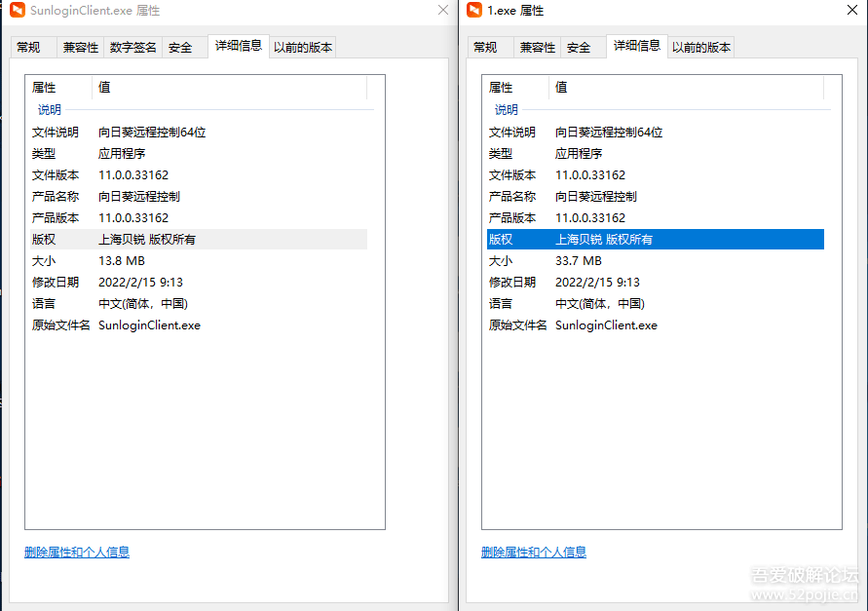This screenshot has height=611, width=868.
Task: Select 产品名称 row in SunloginClient.exe window
Action: pos(199,197)
